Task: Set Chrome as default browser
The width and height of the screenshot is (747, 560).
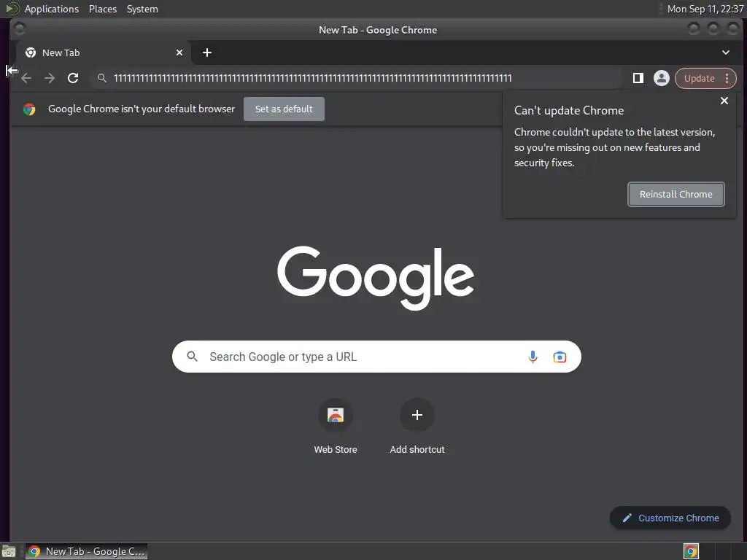Action: pyautogui.click(x=284, y=109)
